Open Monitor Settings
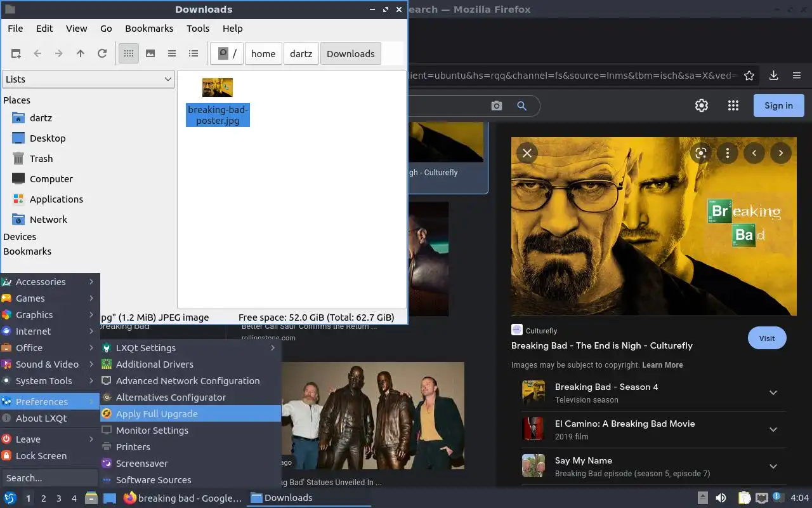Screen dimensions: 812x508 pos(190,431)
